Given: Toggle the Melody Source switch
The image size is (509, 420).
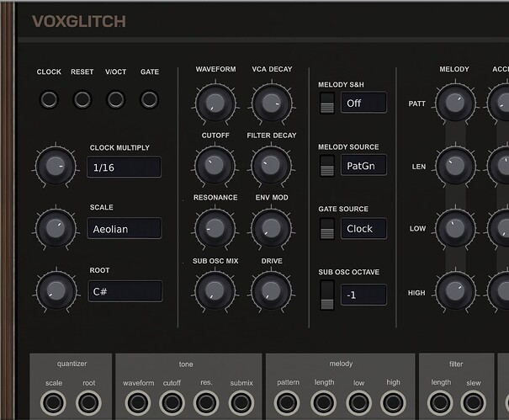Looking at the screenshot, I should [x=326, y=166].
